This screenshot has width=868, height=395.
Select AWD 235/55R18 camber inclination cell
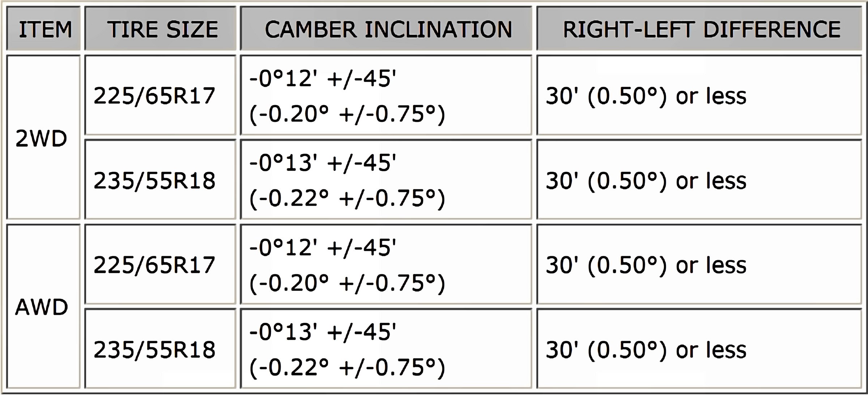click(386, 349)
